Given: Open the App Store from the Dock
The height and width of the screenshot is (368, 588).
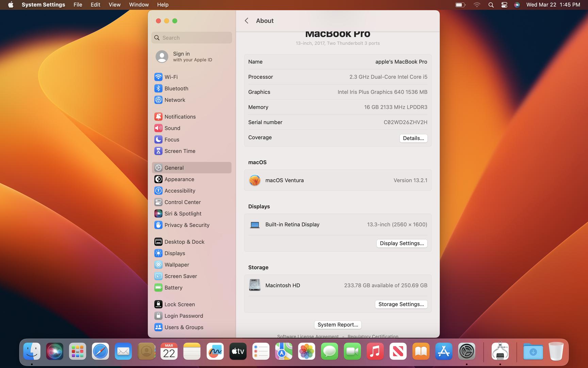Looking at the screenshot, I should [x=444, y=351].
